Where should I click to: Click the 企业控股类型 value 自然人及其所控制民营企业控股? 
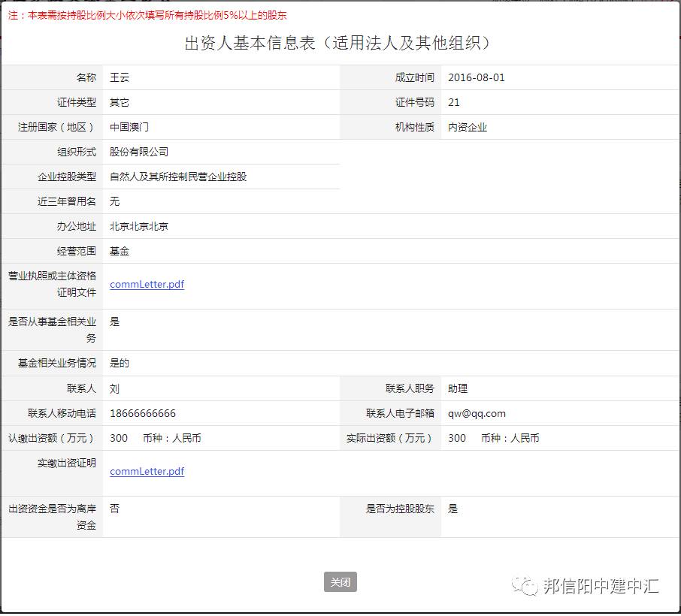tap(178, 177)
